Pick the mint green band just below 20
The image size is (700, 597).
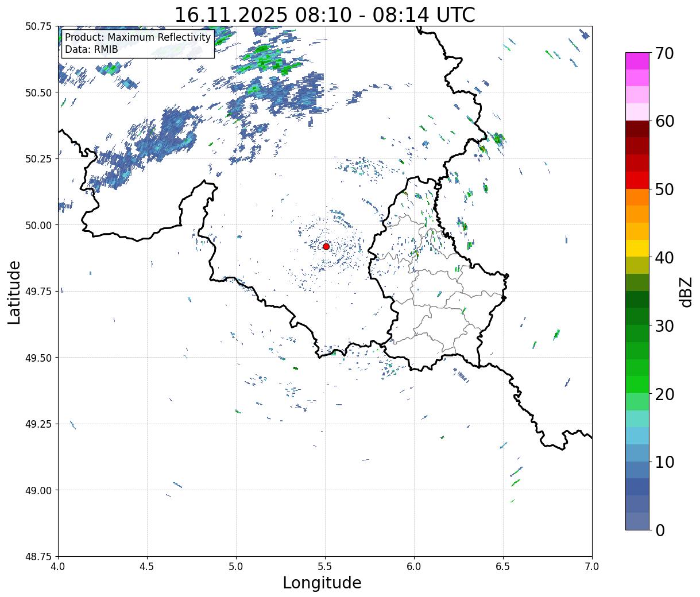637,402
